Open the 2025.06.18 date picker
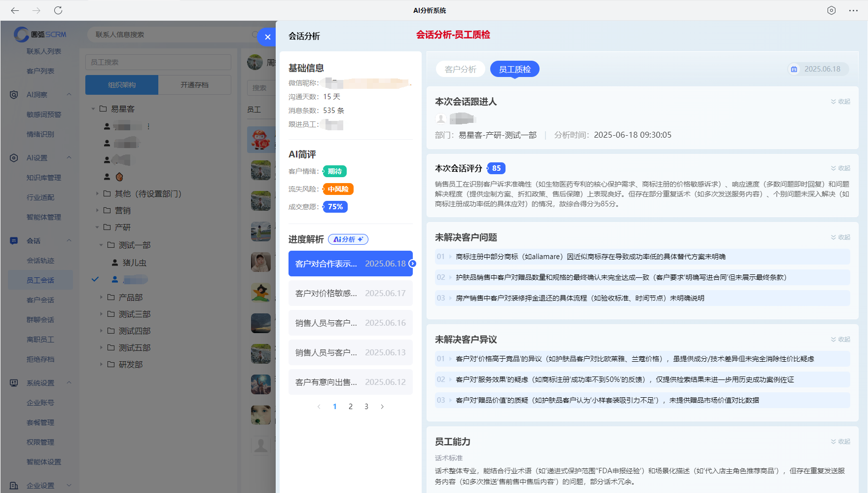The height and width of the screenshot is (493, 868). (x=818, y=69)
